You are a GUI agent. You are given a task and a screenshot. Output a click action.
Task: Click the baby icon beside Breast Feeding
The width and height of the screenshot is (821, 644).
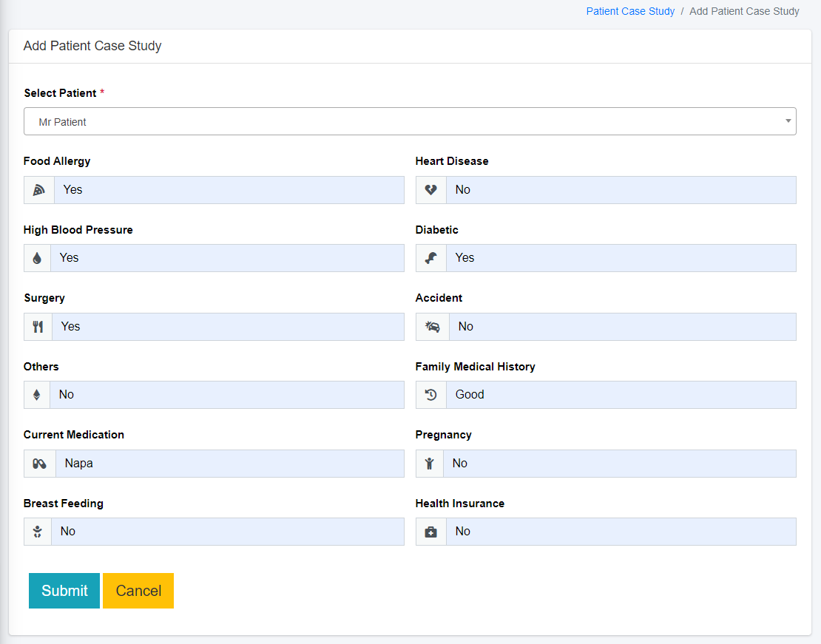pyautogui.click(x=37, y=532)
